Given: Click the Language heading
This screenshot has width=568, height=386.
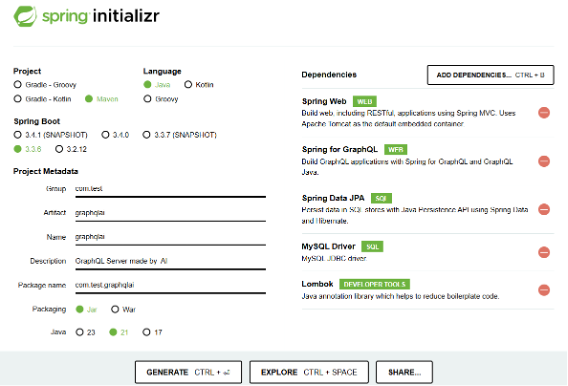Looking at the screenshot, I should point(162,71).
